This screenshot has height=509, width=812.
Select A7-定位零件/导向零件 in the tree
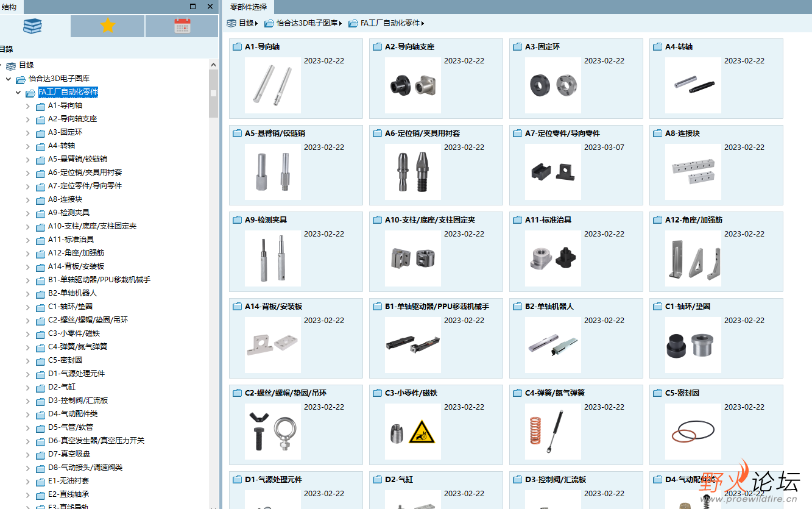[x=85, y=186]
